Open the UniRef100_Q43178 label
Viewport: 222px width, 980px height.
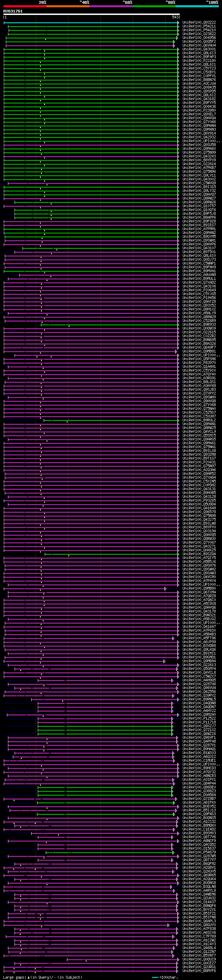click(199, 612)
